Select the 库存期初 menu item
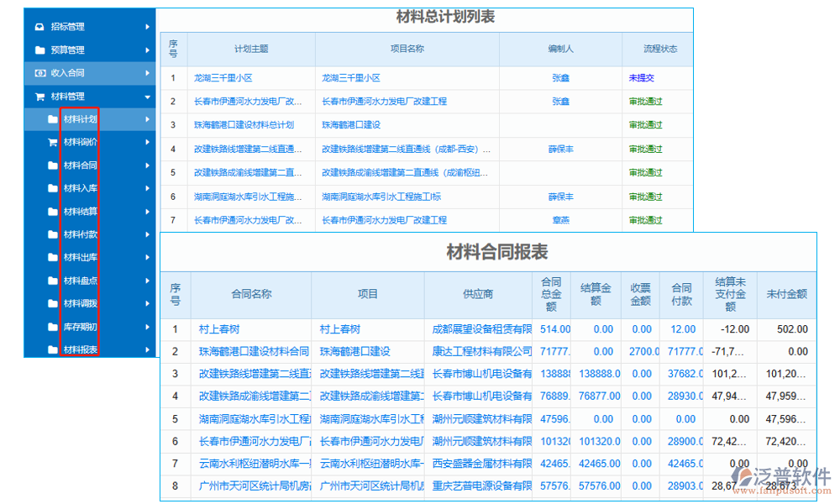This screenshot has height=504, width=840. (81, 327)
